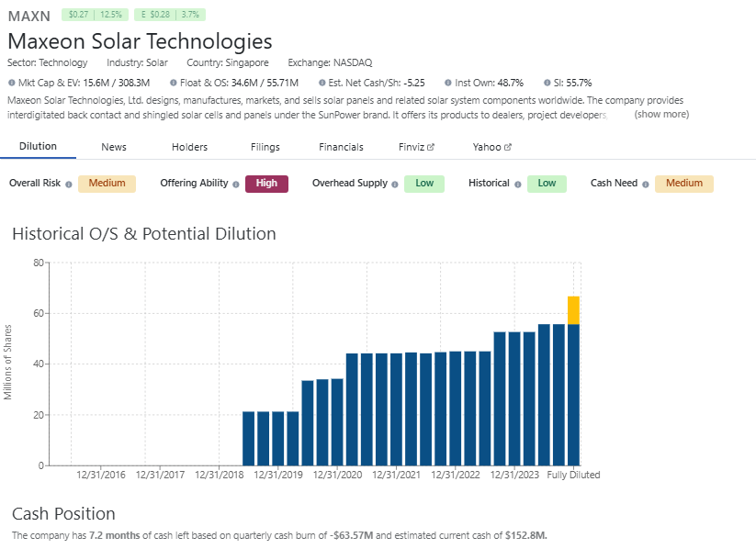756x560 pixels.
Task: Open Yahoo external link tab
Action: point(491,147)
